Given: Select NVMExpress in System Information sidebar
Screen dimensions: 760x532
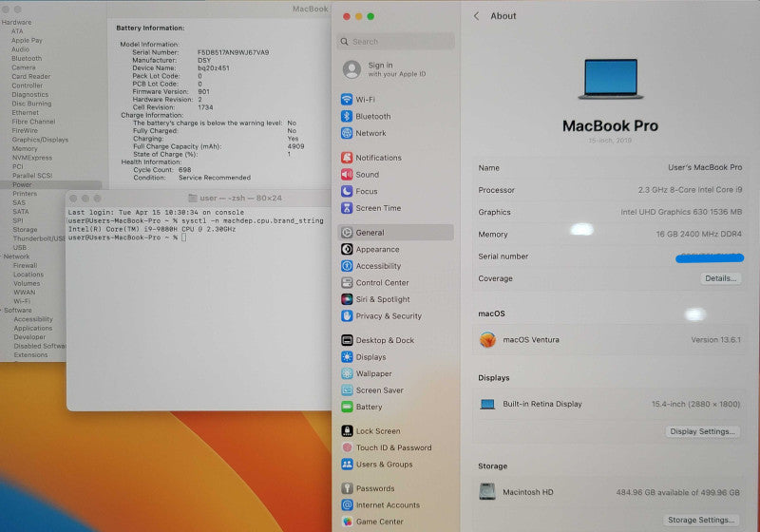Looking at the screenshot, I should [x=31, y=158].
